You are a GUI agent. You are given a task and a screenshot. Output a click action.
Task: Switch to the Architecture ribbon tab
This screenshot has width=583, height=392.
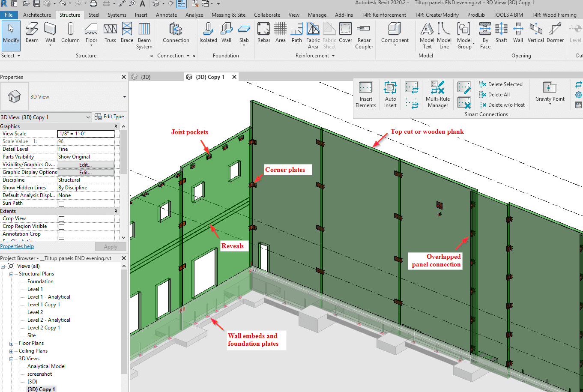coord(37,15)
